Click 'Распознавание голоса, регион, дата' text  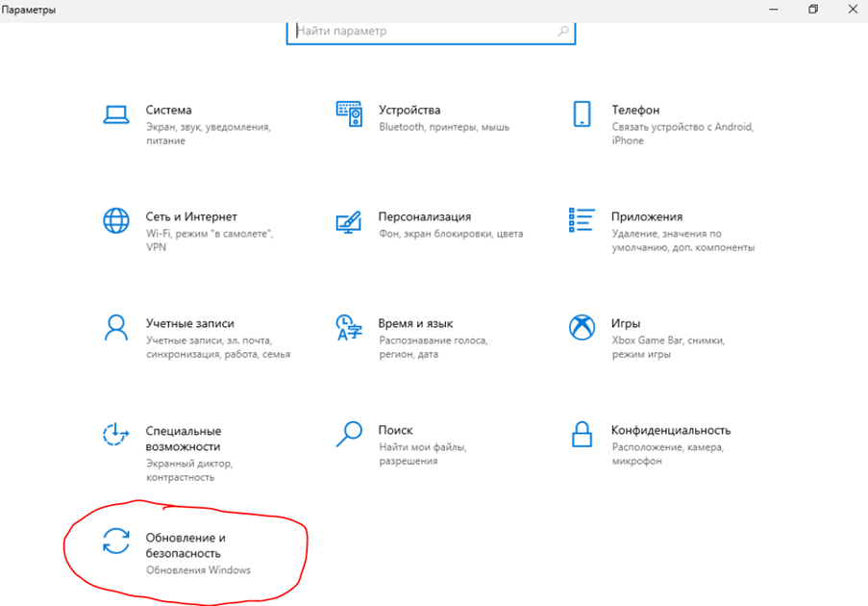click(x=434, y=347)
